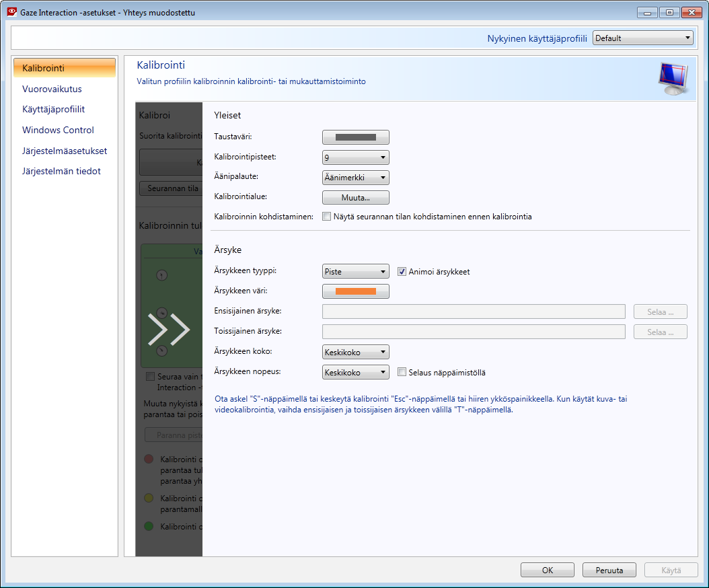
Task: Click the Kalibroinnin kohdistaminen label
Action: coord(264,217)
